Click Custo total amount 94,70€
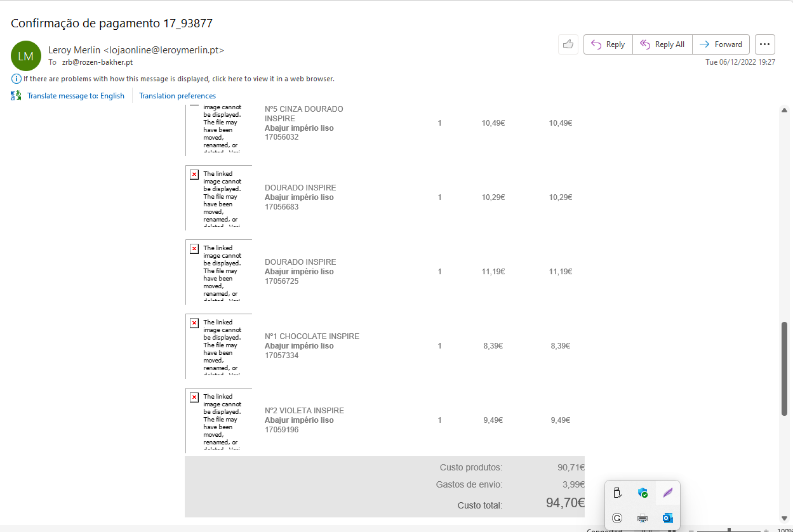 click(565, 503)
